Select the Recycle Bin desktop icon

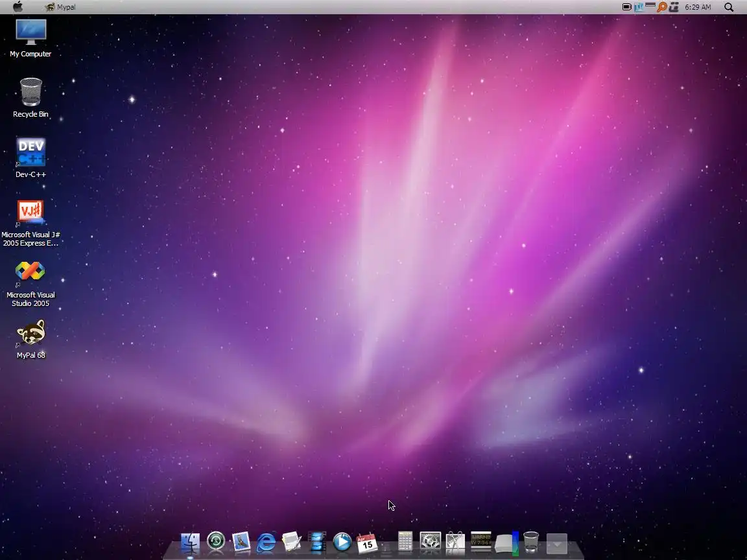31,92
